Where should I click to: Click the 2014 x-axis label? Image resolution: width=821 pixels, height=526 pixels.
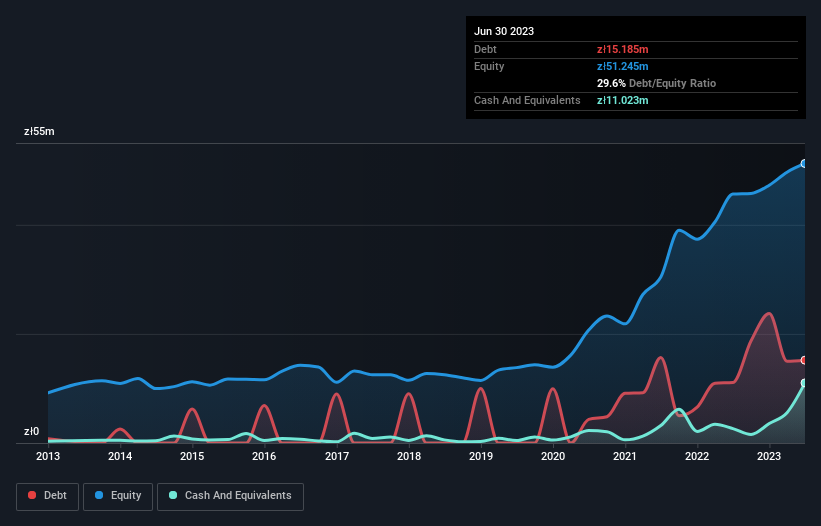tap(120, 456)
